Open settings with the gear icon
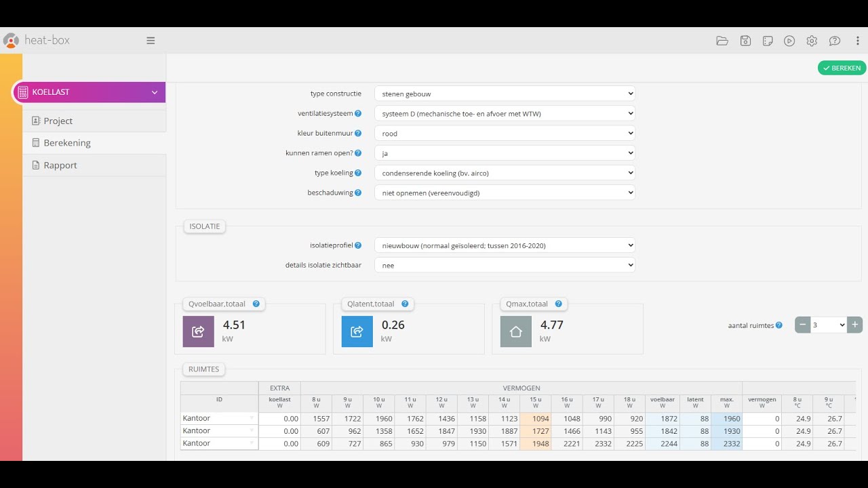 (812, 41)
